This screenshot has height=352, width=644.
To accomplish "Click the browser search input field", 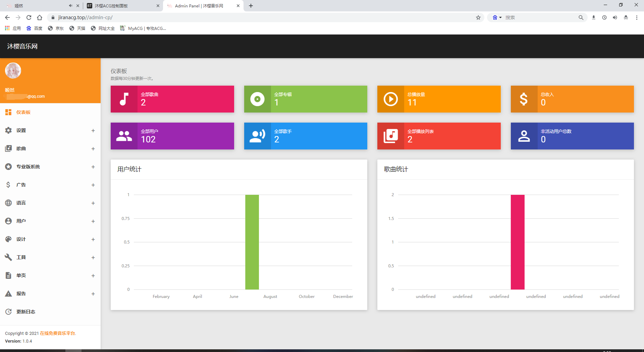I will point(540,17).
